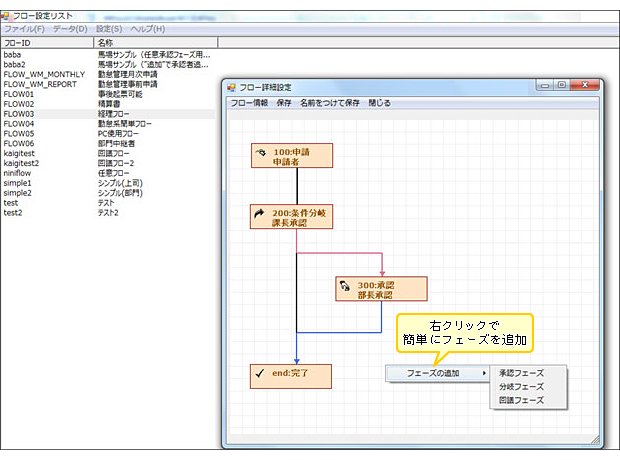
Task: Minimize the フロー詳細設定 window
Action: 545,85
